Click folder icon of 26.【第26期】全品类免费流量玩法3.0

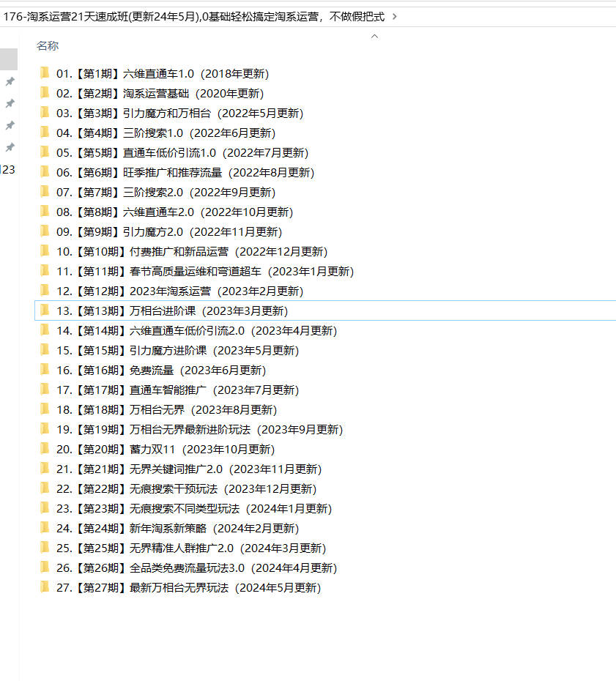(x=45, y=567)
